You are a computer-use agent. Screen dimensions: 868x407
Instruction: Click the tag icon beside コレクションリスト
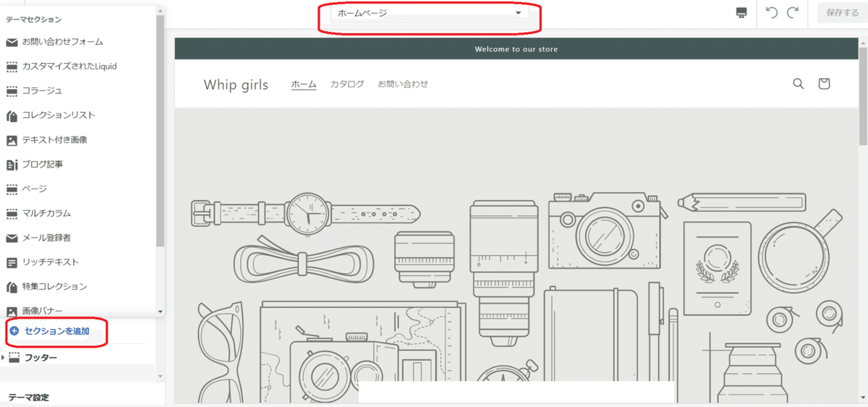12,116
